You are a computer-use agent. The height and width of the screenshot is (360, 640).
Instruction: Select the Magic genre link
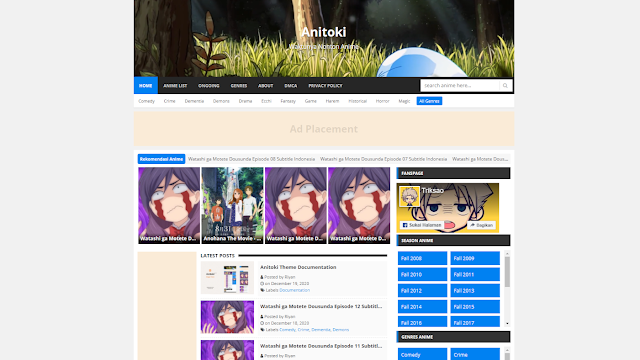tap(404, 101)
